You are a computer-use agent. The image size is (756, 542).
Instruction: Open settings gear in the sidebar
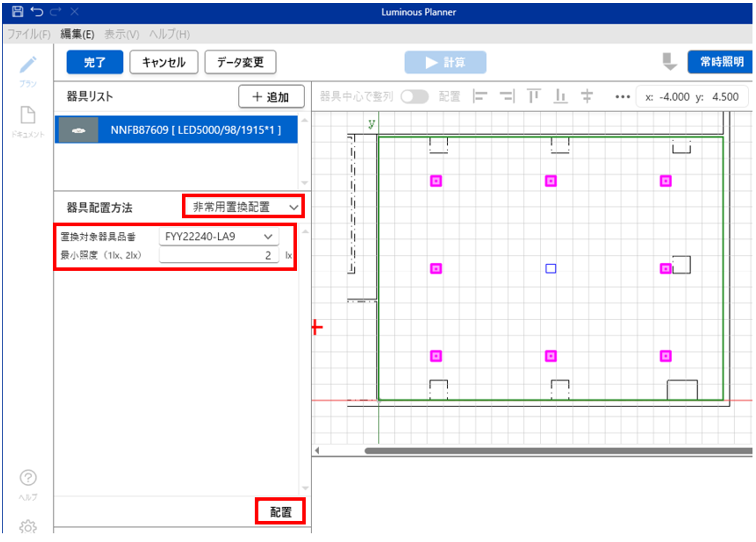(28, 526)
